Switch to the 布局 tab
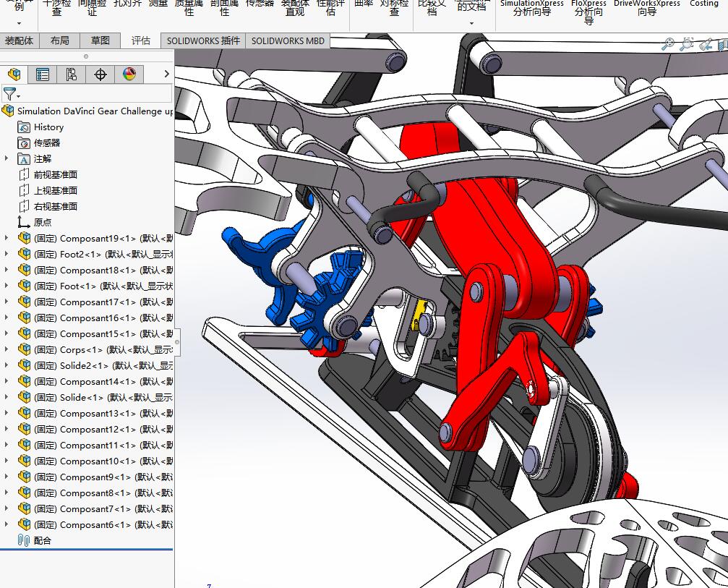 click(59, 41)
